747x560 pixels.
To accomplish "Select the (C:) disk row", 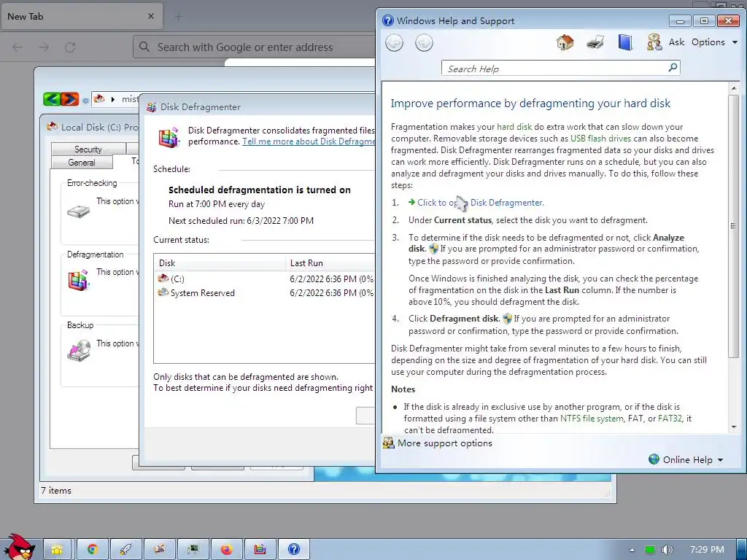I will (x=266, y=279).
